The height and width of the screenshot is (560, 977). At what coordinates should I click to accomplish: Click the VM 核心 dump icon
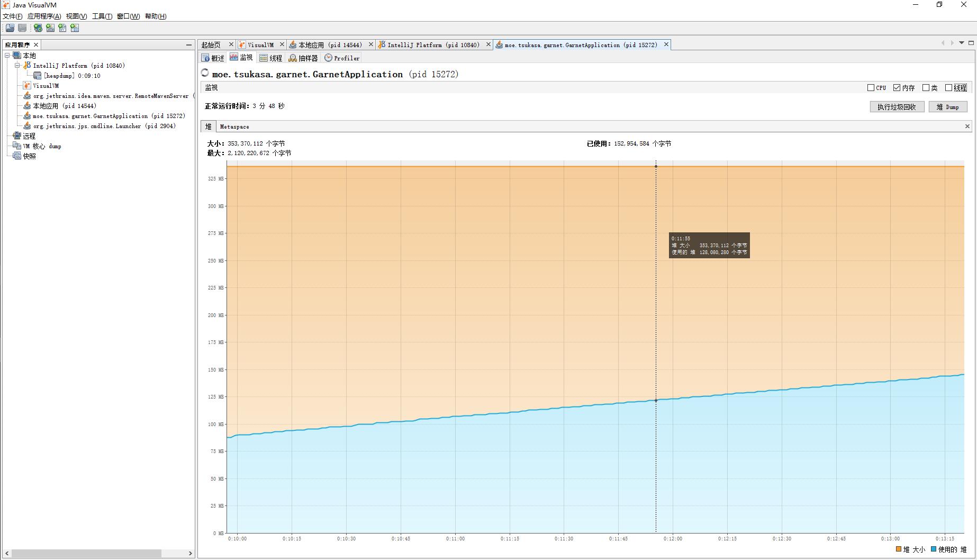click(x=17, y=146)
